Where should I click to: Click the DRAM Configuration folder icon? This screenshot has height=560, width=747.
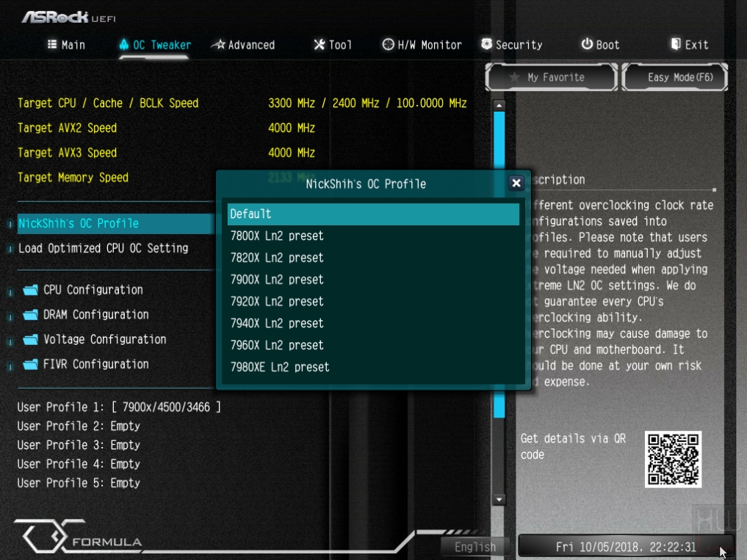pyautogui.click(x=31, y=314)
